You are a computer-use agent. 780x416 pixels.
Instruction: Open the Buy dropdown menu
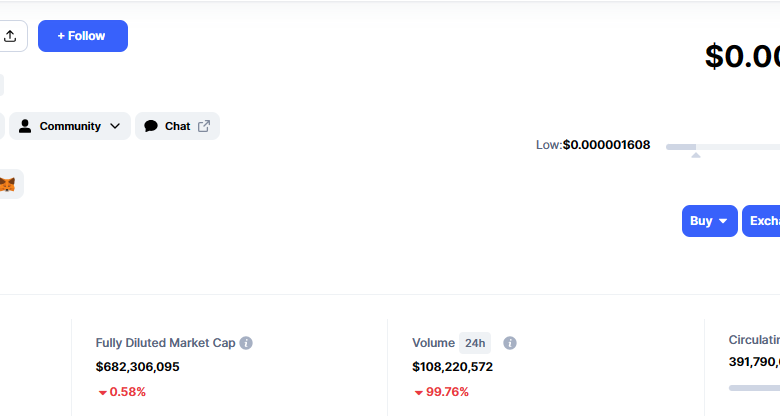coord(709,221)
